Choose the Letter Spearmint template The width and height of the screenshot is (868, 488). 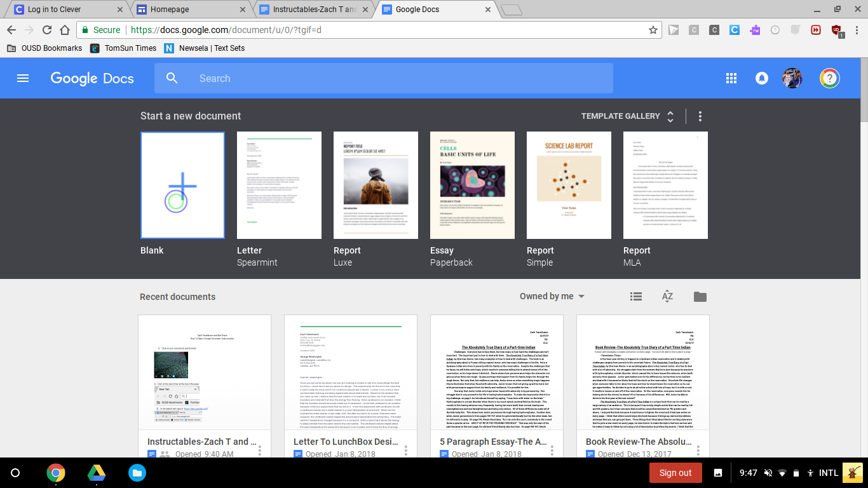point(279,185)
